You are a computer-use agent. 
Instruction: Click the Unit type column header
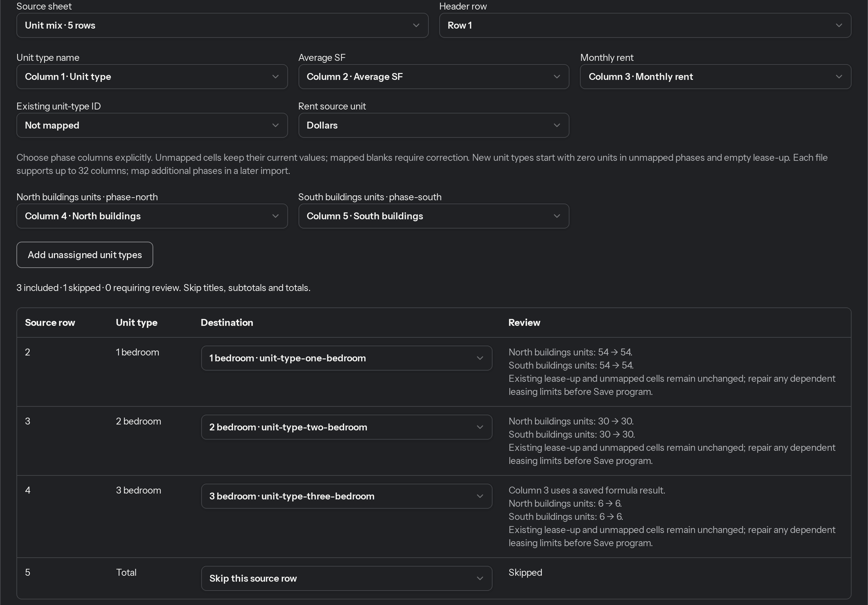click(136, 323)
